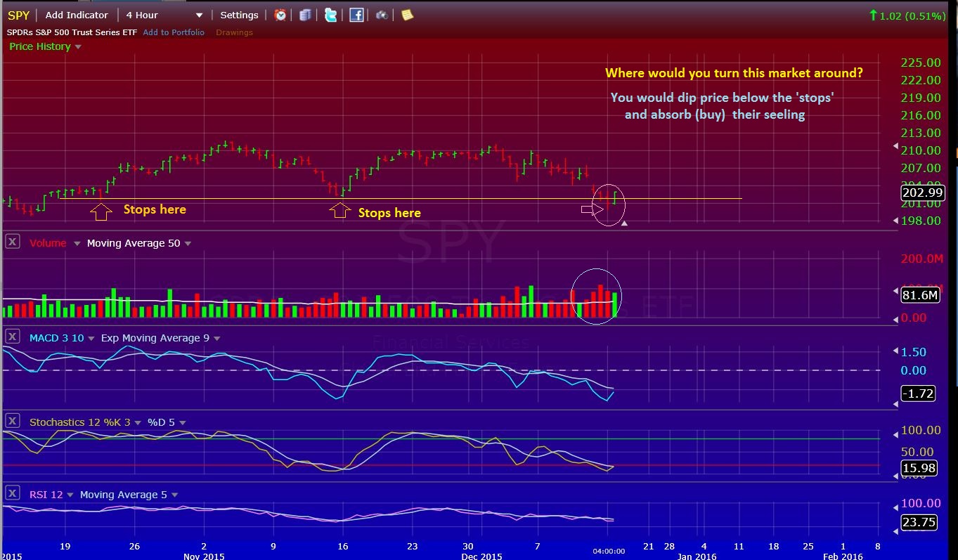Click the 1.50 MACD axis label
The width and height of the screenshot is (958, 560).
(914, 352)
